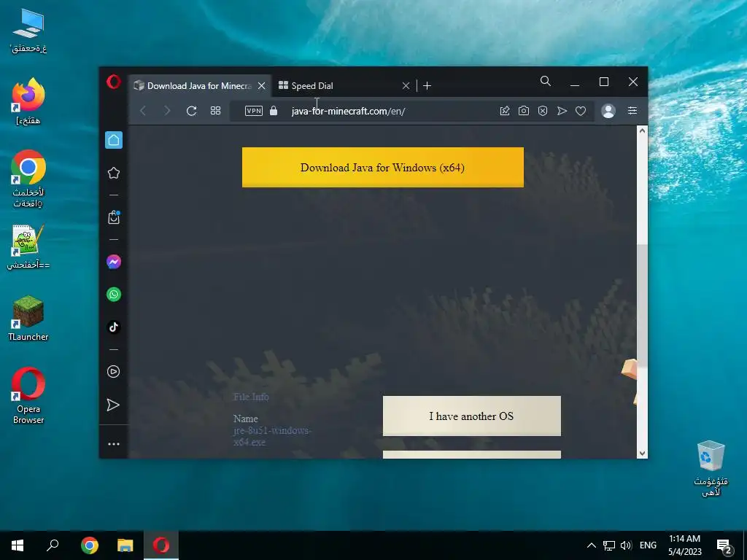
Task: Open the volume tray icon
Action: coord(626,545)
